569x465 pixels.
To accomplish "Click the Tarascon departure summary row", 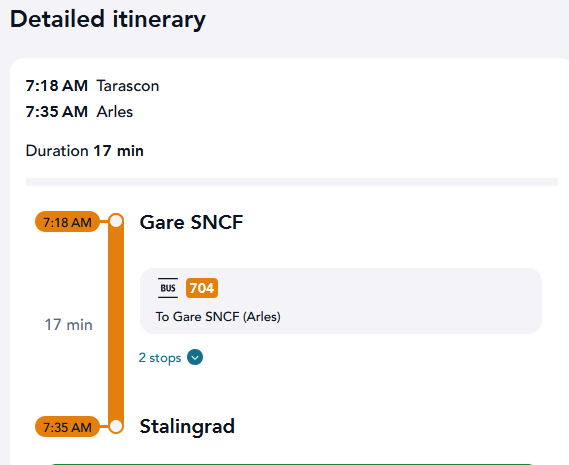I will (x=92, y=86).
